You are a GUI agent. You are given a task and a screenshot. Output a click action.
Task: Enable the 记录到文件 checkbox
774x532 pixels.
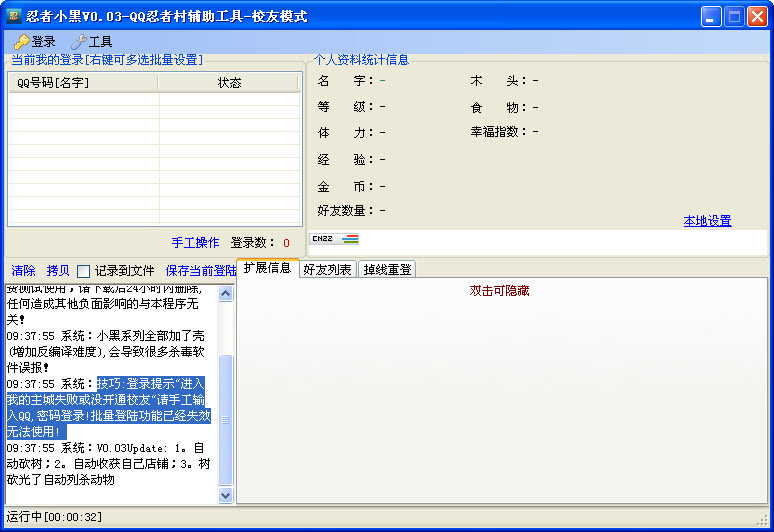click(83, 271)
